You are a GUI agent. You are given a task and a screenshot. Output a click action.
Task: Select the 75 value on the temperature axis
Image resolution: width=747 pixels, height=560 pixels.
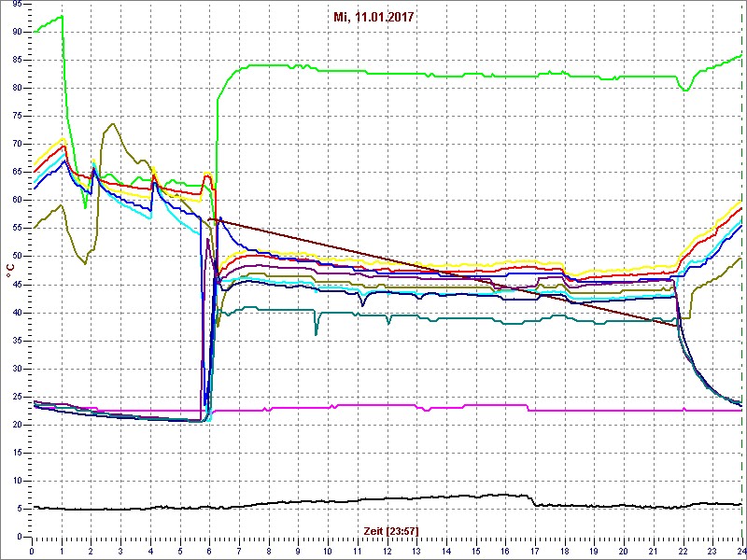click(x=17, y=116)
